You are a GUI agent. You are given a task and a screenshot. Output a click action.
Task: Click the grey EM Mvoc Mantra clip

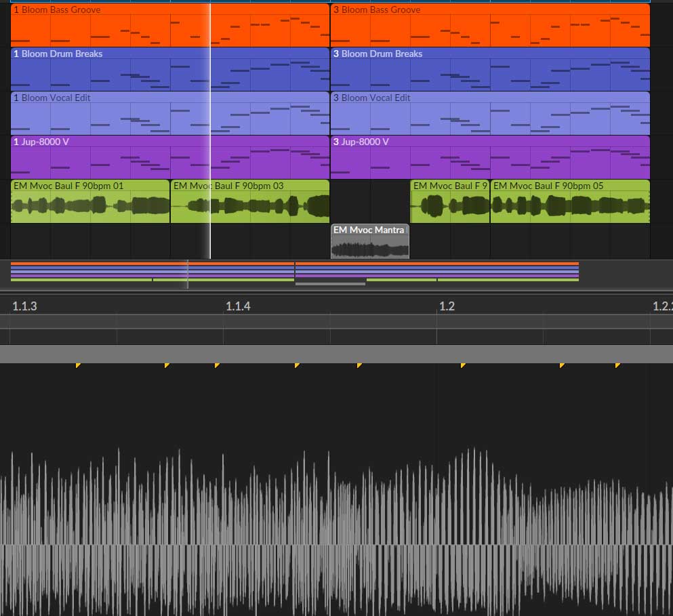pos(370,243)
